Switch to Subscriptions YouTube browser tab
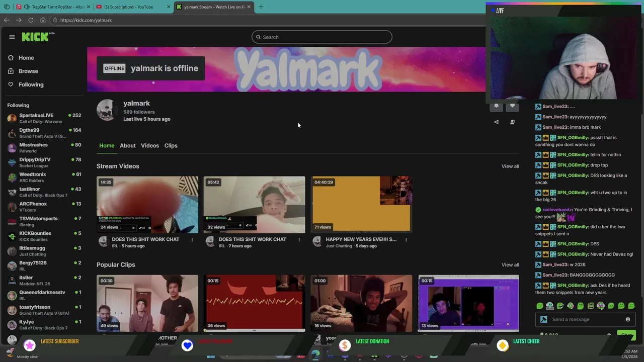 click(133, 7)
